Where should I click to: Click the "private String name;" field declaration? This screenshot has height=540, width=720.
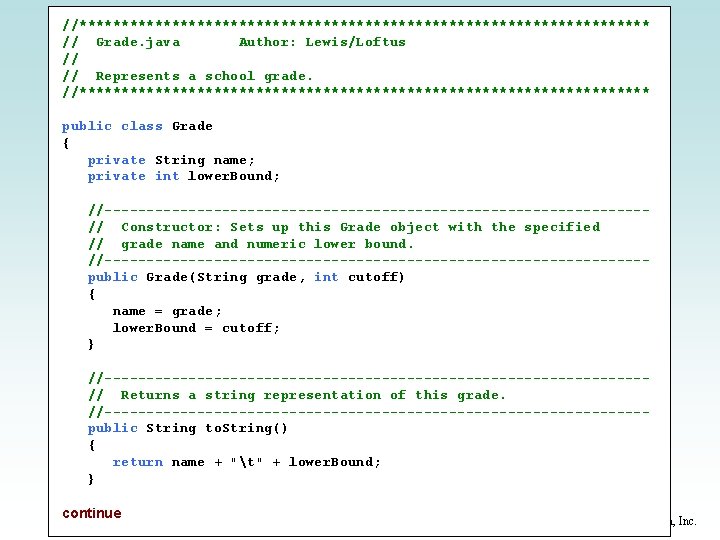(x=171, y=160)
